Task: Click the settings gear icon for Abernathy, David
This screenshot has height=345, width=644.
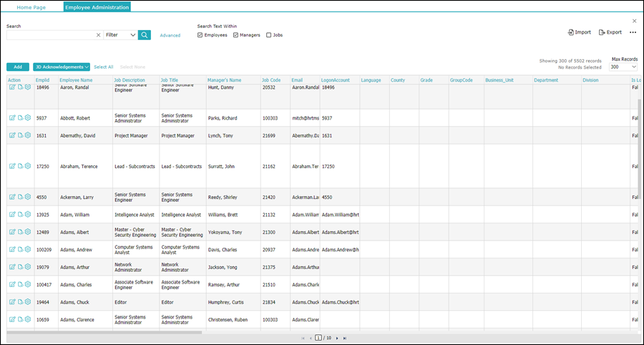Action: coord(28,135)
